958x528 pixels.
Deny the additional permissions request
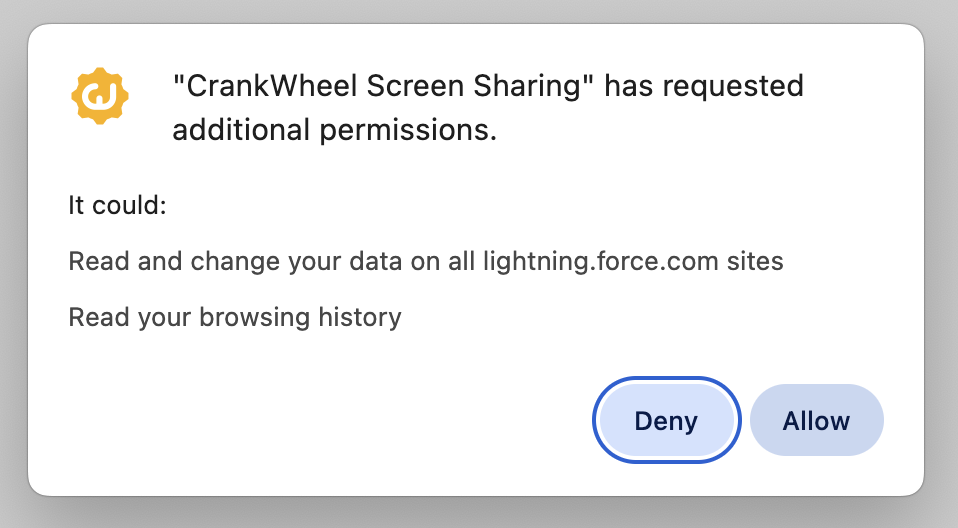tap(666, 421)
